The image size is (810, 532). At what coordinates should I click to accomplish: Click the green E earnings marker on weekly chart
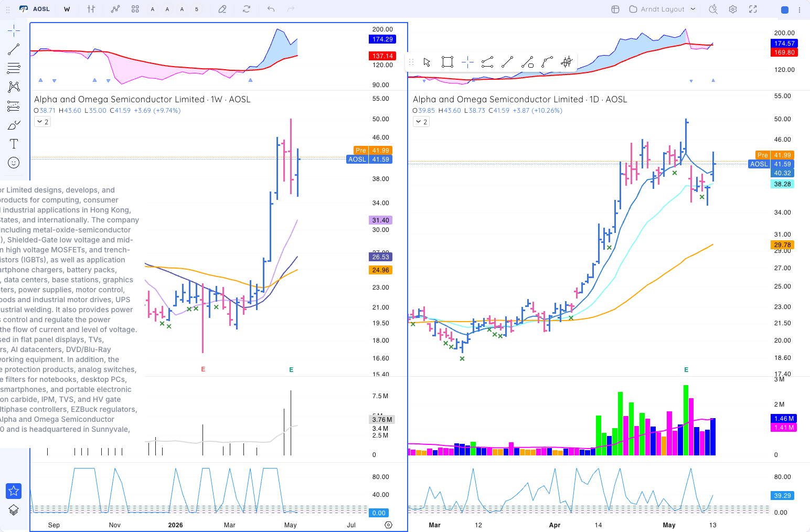coord(291,370)
